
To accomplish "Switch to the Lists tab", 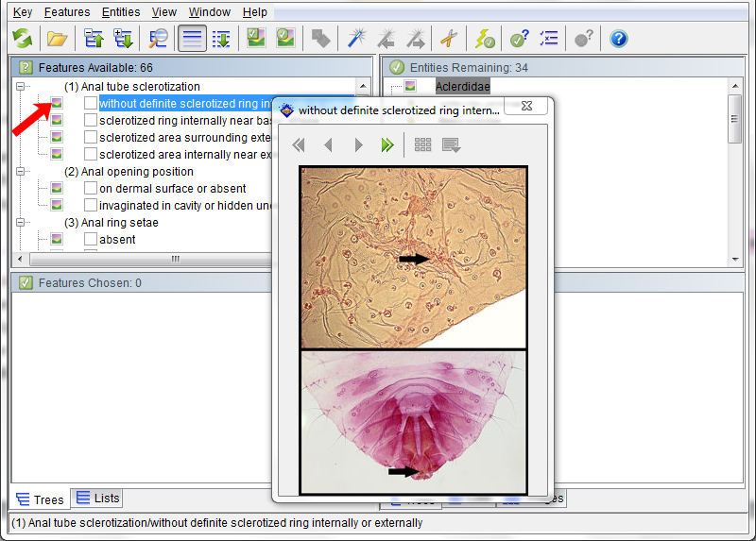I will click(98, 498).
